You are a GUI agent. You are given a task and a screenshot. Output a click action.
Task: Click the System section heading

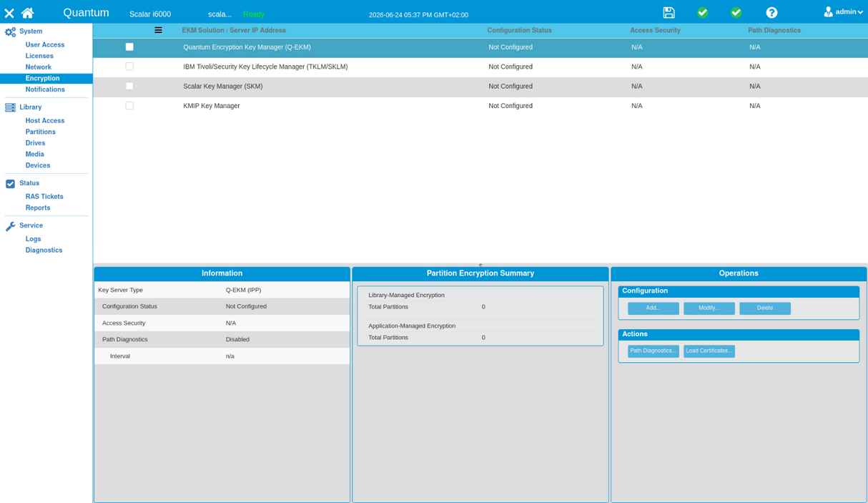(31, 31)
